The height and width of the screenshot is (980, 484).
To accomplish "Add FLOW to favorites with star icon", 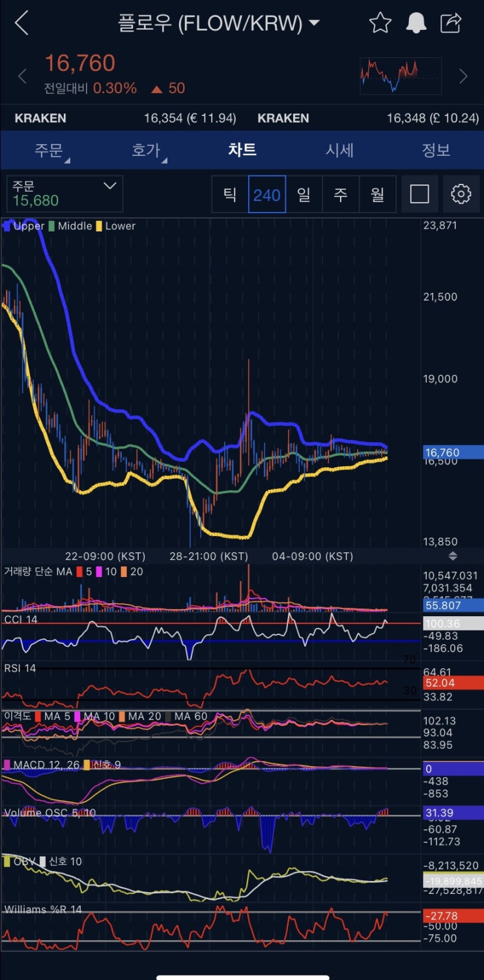I will click(x=380, y=23).
